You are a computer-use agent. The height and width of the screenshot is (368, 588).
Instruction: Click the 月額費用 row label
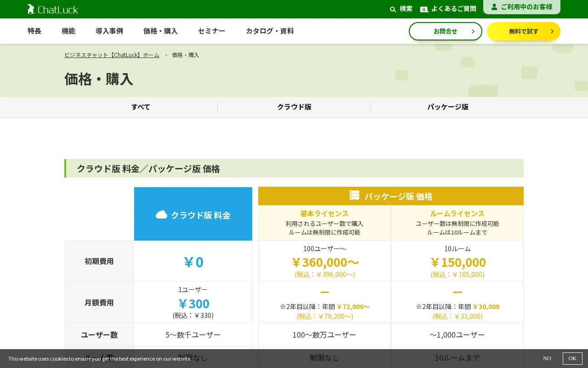click(99, 303)
